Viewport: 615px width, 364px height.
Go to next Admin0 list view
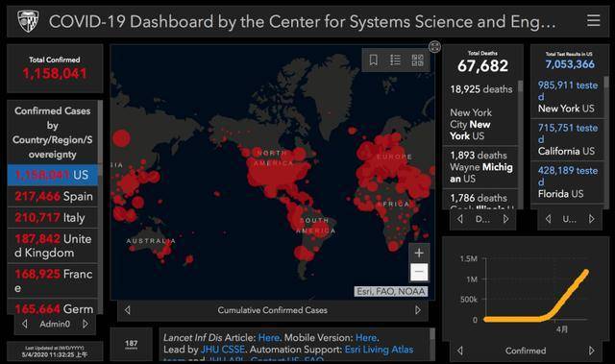(x=86, y=324)
